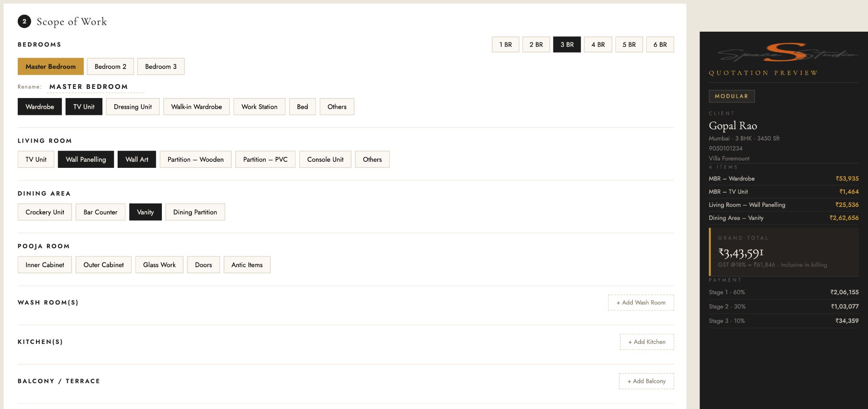
Task: Click the step 2 numbered circle icon
Action: pyautogui.click(x=24, y=20)
